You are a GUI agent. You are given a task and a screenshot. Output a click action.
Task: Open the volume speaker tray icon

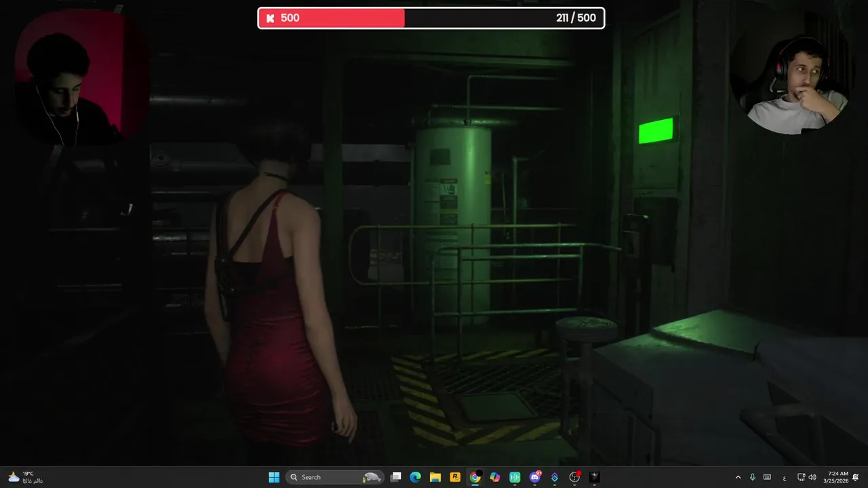point(812,477)
